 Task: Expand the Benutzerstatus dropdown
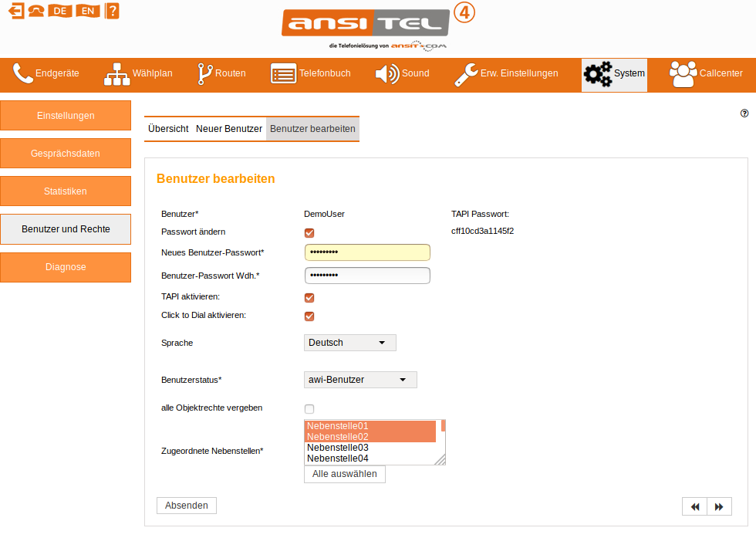click(x=360, y=380)
